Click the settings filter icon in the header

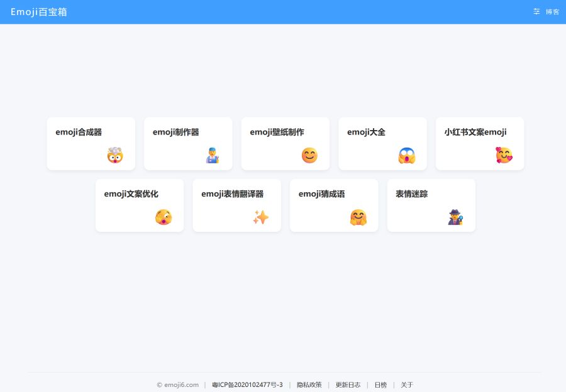[x=536, y=11]
